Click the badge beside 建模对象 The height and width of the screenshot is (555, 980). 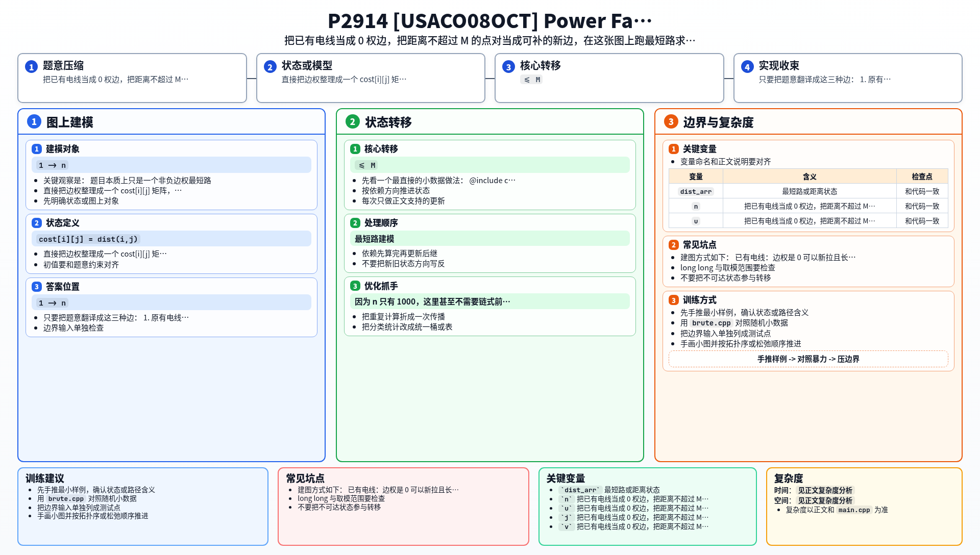tap(37, 149)
